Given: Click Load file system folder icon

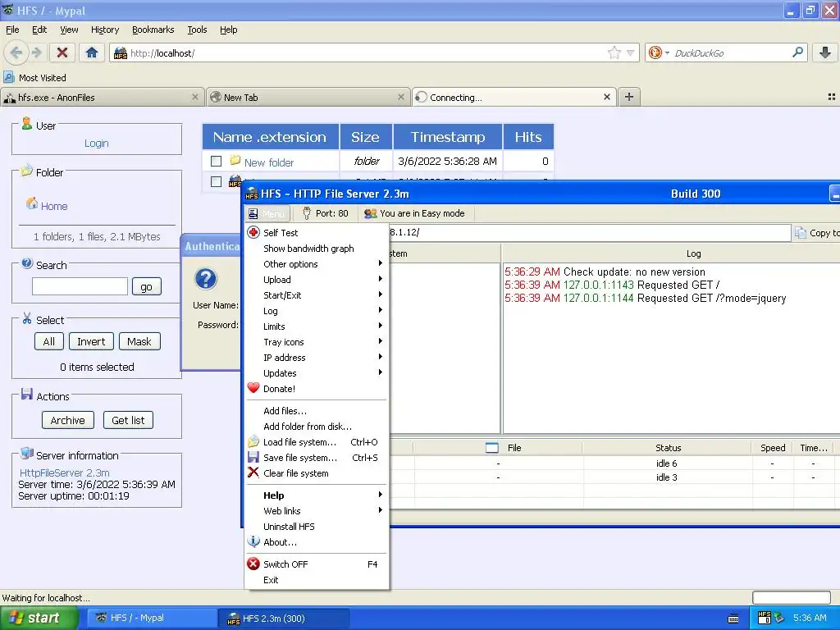Looking at the screenshot, I should (253, 442).
